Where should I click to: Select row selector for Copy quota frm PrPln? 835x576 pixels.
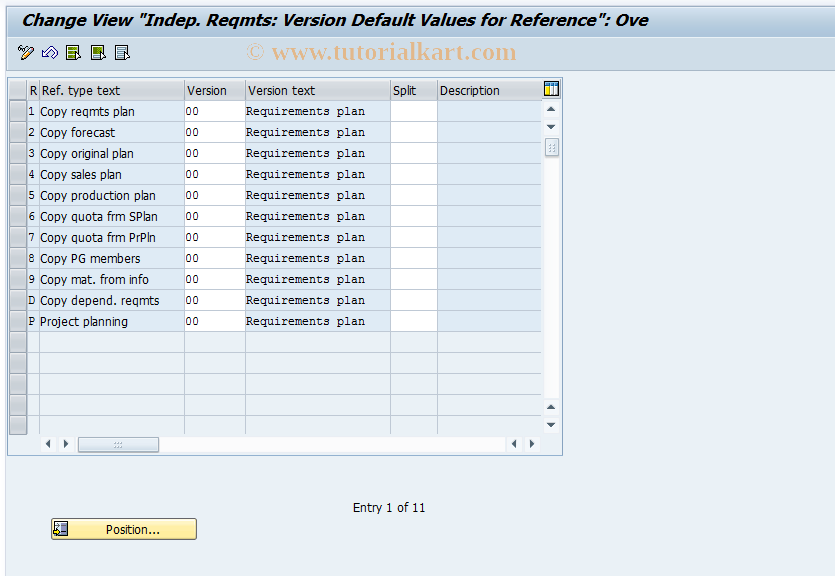pyautogui.click(x=18, y=237)
